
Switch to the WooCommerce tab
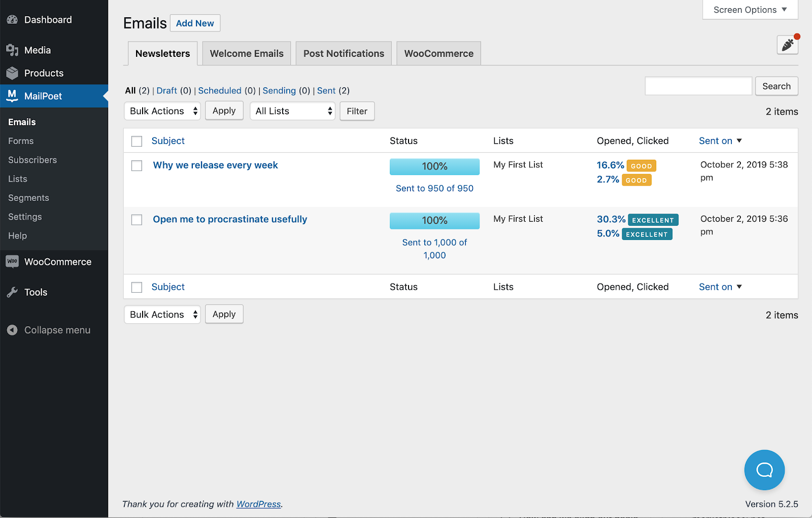pos(438,53)
